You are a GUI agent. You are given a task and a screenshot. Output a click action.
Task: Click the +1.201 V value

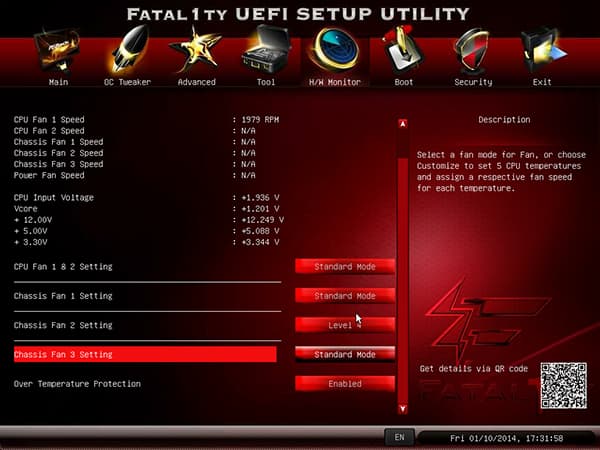tap(260, 209)
